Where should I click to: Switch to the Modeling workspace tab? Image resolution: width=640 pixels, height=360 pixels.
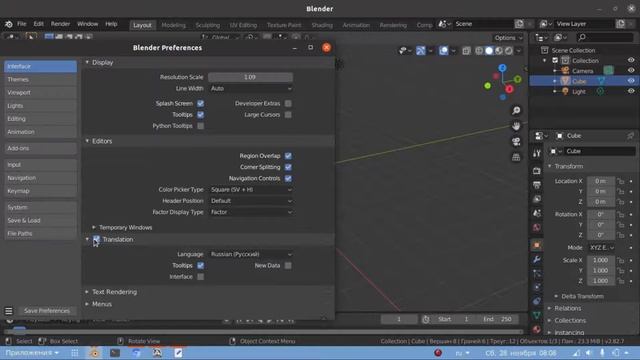173,25
